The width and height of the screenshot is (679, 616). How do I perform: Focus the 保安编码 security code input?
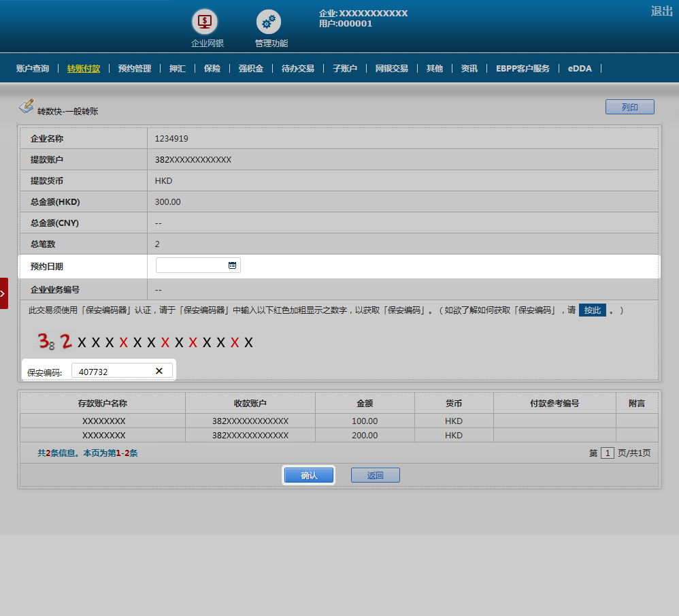click(112, 371)
